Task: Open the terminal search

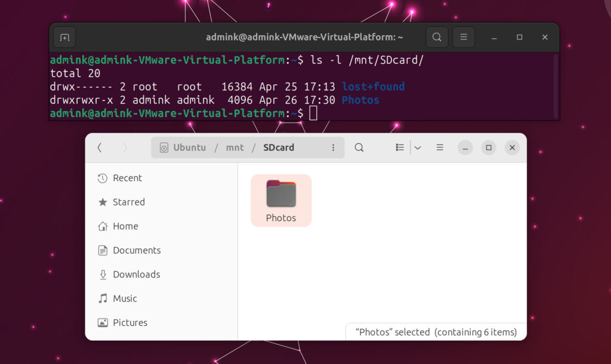Action: tap(436, 36)
